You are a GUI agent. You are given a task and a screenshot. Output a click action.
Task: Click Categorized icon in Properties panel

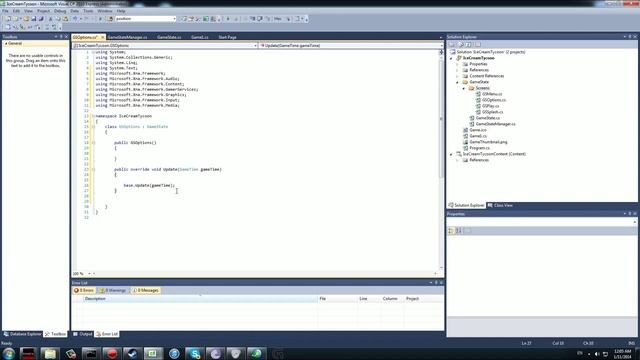coord(451,231)
